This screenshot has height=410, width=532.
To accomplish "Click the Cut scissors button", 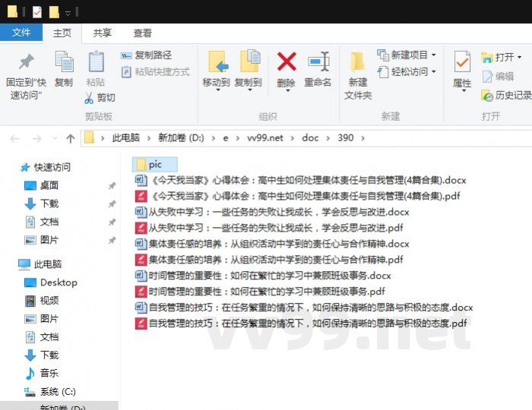I will click(100, 98).
